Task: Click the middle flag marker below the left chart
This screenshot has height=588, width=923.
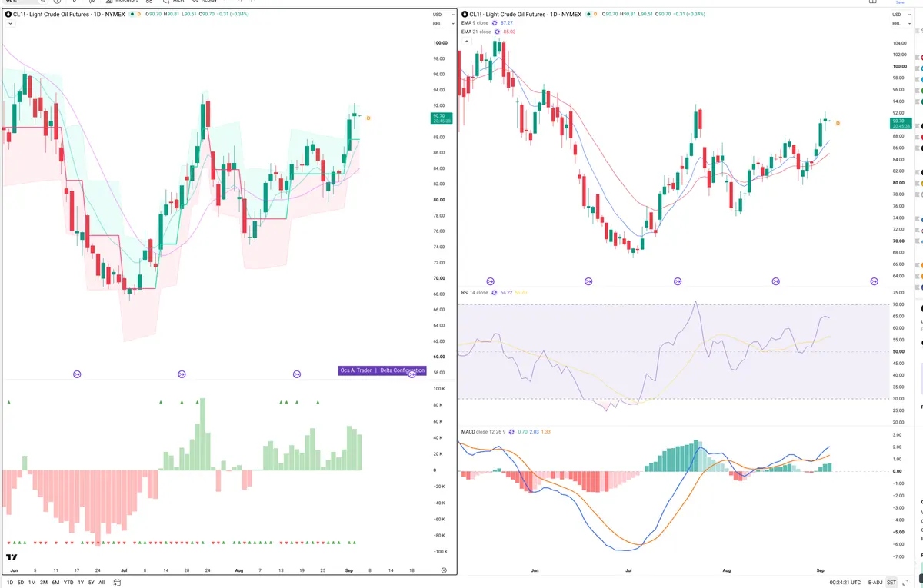Action: tap(182, 374)
